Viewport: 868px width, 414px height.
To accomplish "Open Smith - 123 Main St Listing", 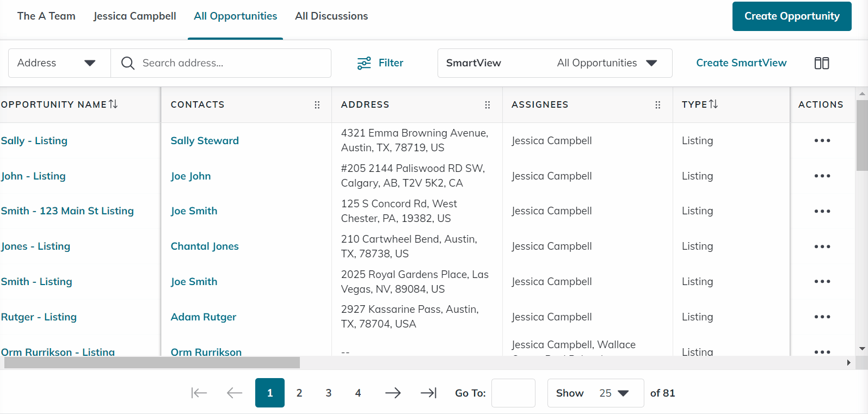I will pyautogui.click(x=67, y=211).
